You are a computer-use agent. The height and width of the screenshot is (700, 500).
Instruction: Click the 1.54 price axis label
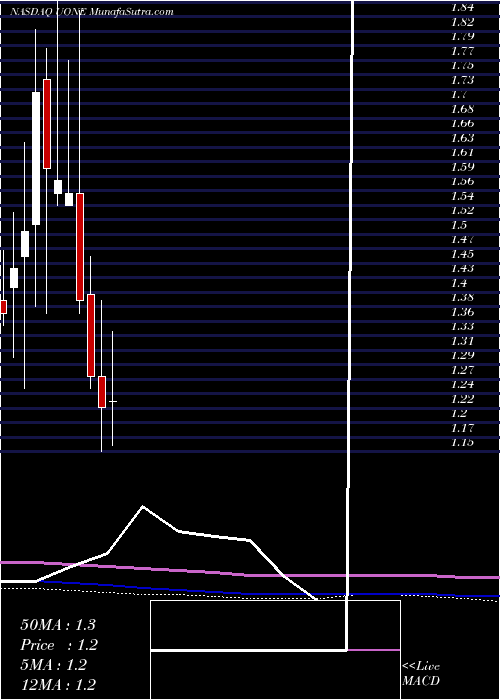click(462, 196)
